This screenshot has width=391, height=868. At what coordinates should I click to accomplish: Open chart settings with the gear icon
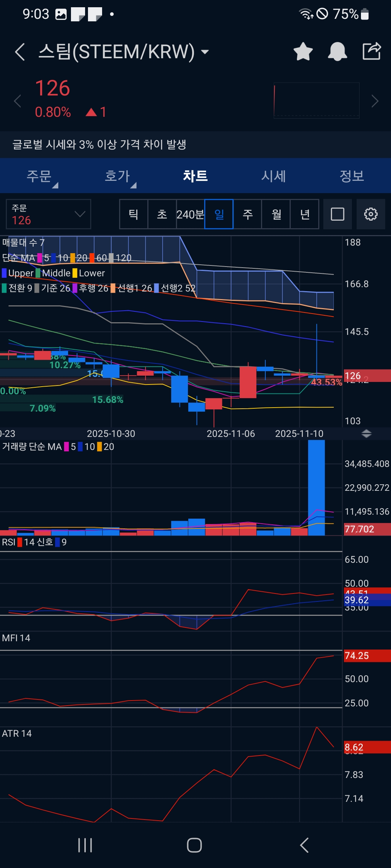tap(371, 214)
